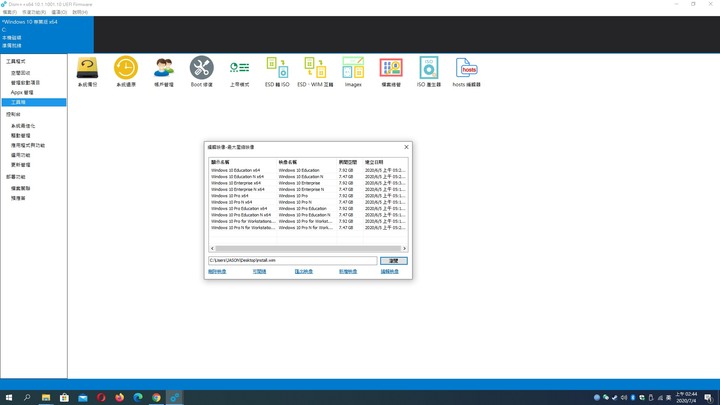
Task: Select the highlighted 工具箱 toolbox item
Action: coord(34,102)
